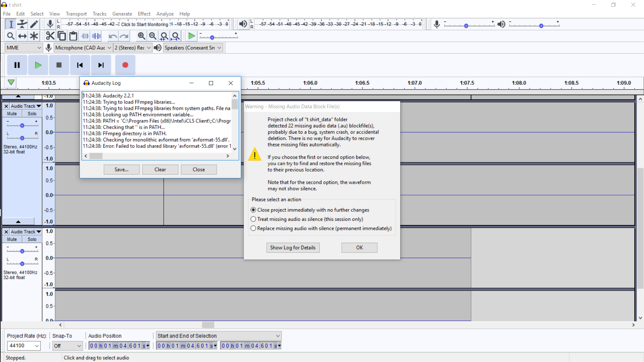Click Skip to Start button
Image resolution: width=644 pixels, height=362 pixels.
pos(80,65)
